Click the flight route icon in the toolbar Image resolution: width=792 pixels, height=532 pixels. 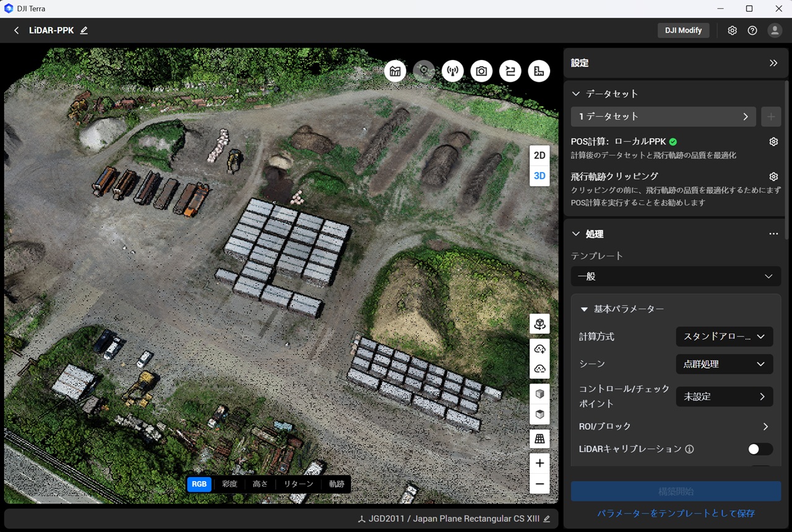coord(510,71)
